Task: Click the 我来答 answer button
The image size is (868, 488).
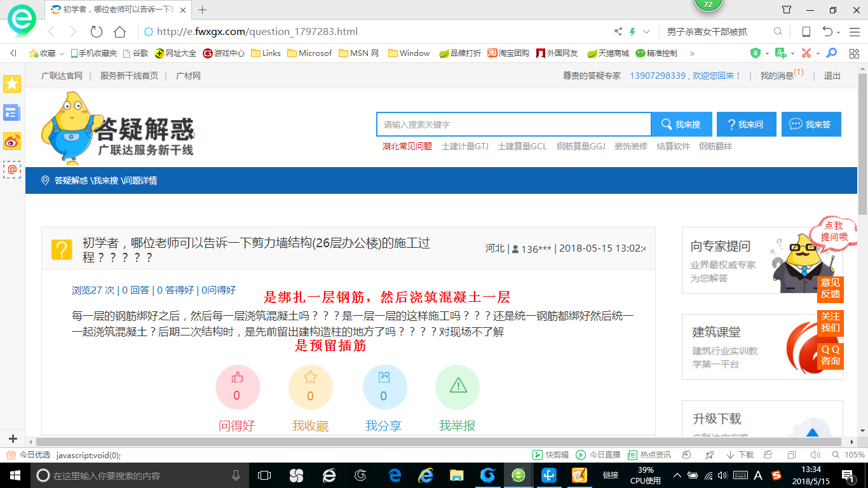Action: [x=811, y=125]
